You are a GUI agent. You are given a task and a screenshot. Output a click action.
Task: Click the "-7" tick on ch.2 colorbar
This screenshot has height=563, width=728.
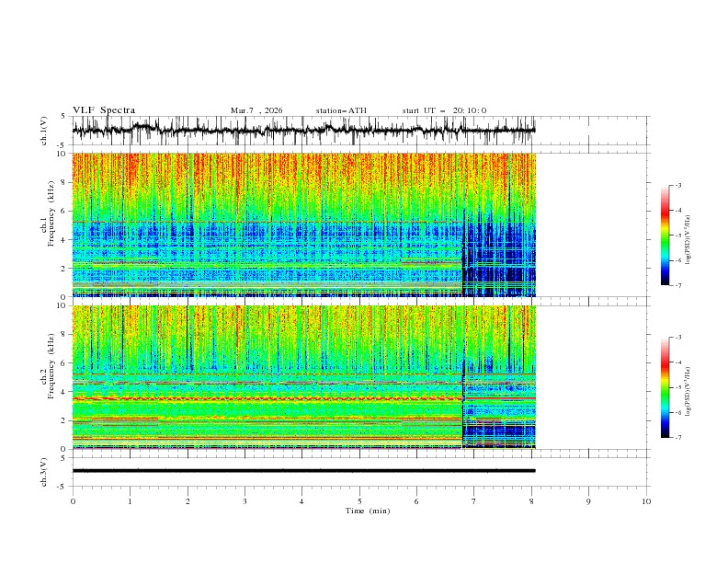click(x=677, y=438)
